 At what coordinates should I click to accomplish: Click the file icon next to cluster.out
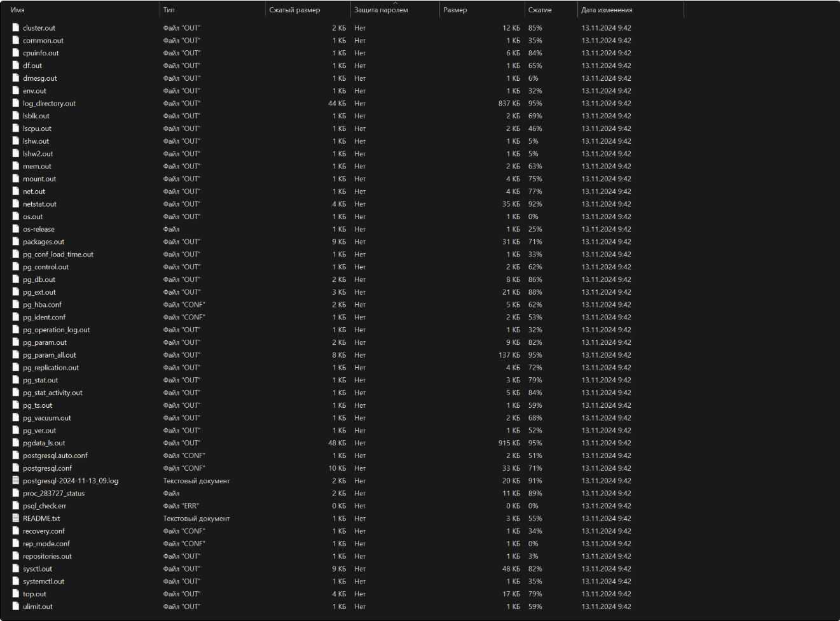tap(16, 27)
